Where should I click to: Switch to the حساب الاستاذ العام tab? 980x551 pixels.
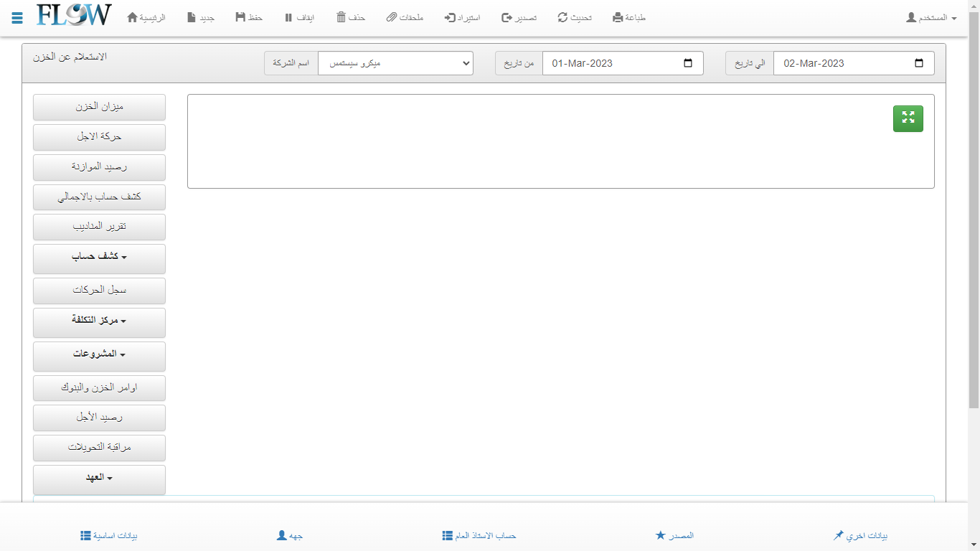(479, 535)
